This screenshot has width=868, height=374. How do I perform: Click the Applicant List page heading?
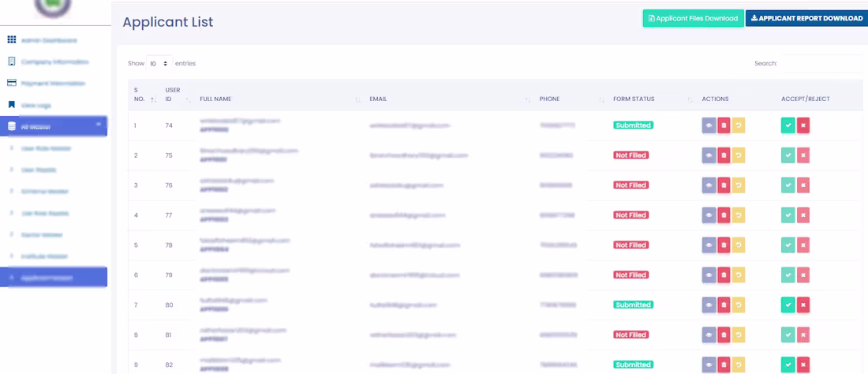[168, 22]
